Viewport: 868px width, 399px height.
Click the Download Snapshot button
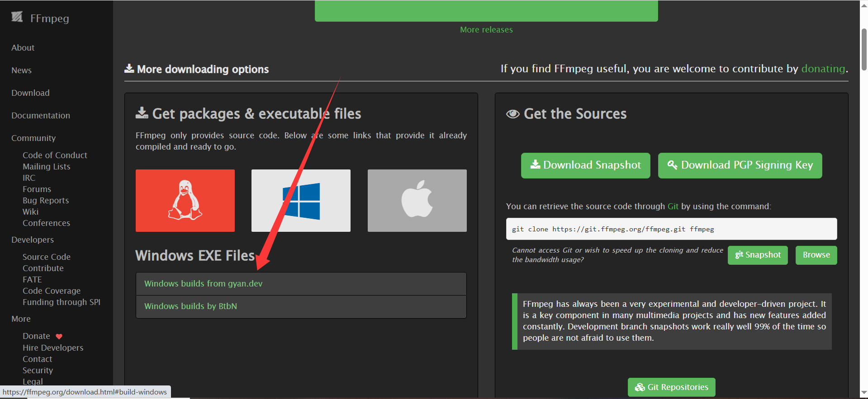click(x=585, y=165)
